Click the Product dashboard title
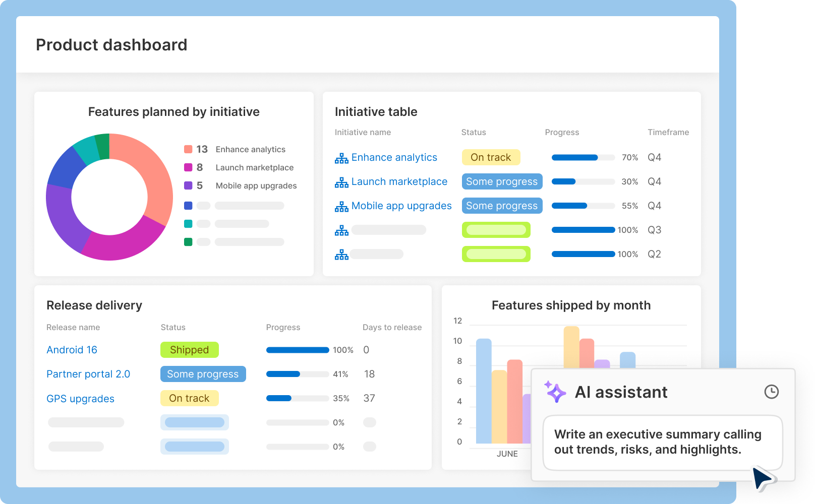This screenshot has height=504, width=815. point(111,45)
